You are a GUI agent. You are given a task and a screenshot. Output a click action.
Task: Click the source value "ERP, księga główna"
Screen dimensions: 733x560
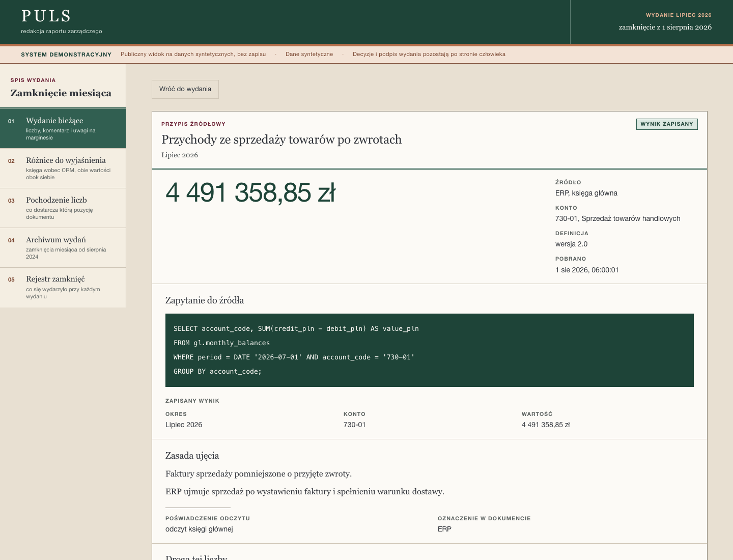coord(586,193)
